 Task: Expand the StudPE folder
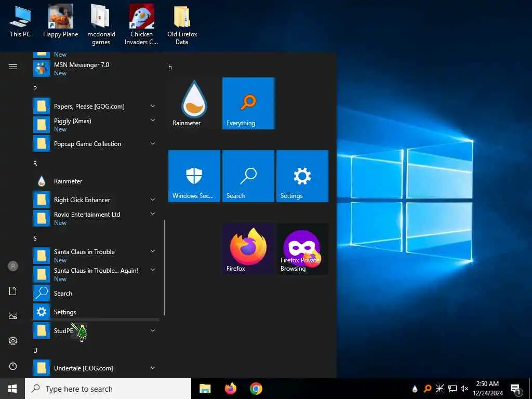[x=96, y=331]
